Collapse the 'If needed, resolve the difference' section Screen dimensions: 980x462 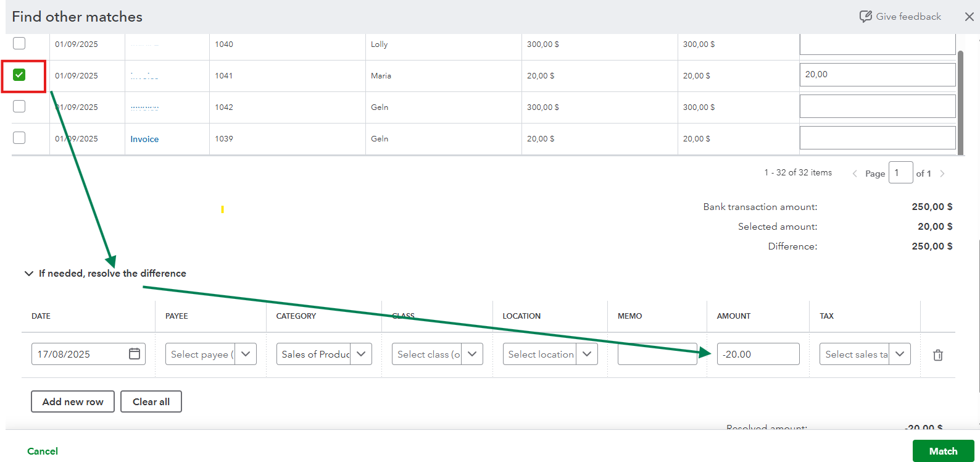click(29, 273)
